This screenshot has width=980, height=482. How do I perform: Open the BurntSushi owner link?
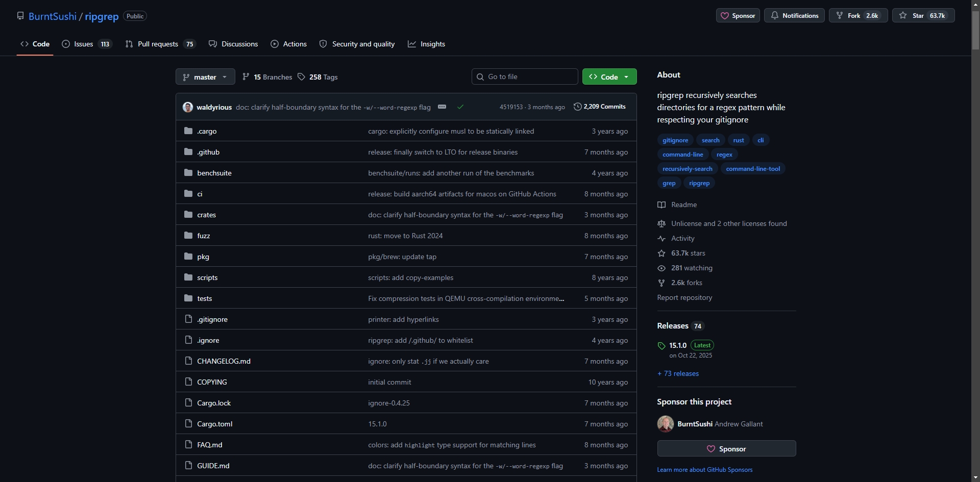pyautogui.click(x=53, y=16)
